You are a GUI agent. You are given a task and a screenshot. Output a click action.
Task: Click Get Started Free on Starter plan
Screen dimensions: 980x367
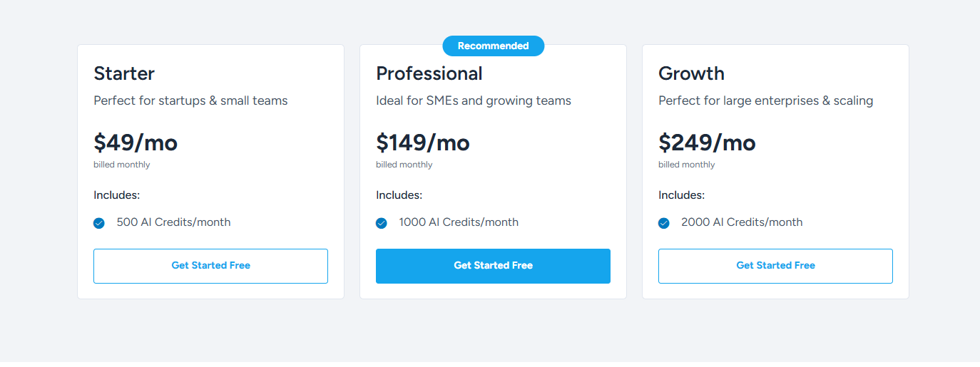tap(210, 266)
